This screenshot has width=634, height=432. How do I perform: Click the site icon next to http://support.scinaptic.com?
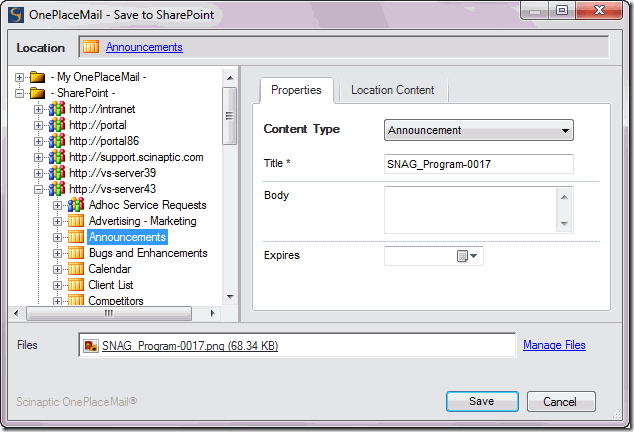(57, 157)
